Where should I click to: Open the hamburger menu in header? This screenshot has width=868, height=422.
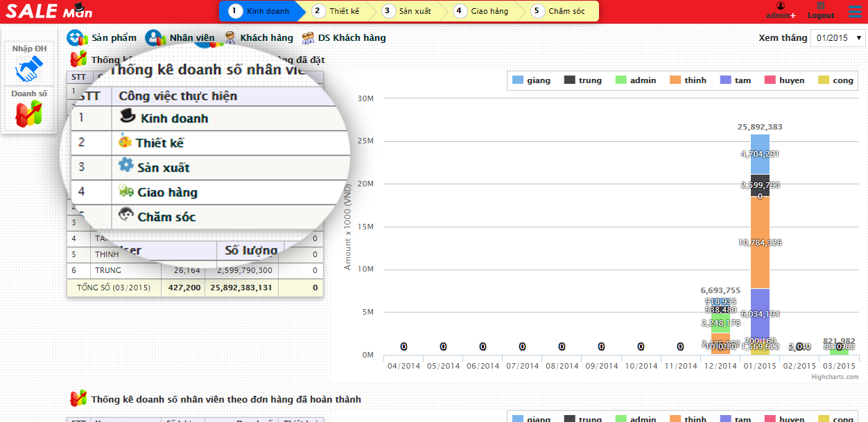[x=856, y=12]
